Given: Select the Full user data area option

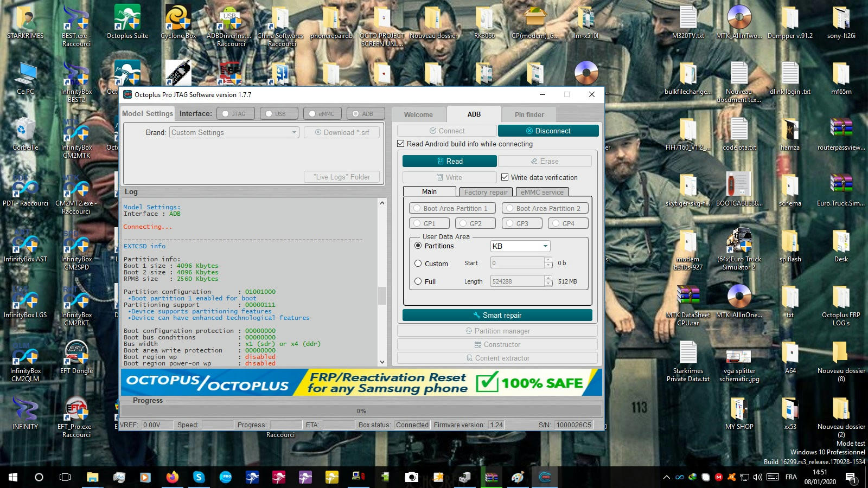Looking at the screenshot, I should [x=418, y=281].
